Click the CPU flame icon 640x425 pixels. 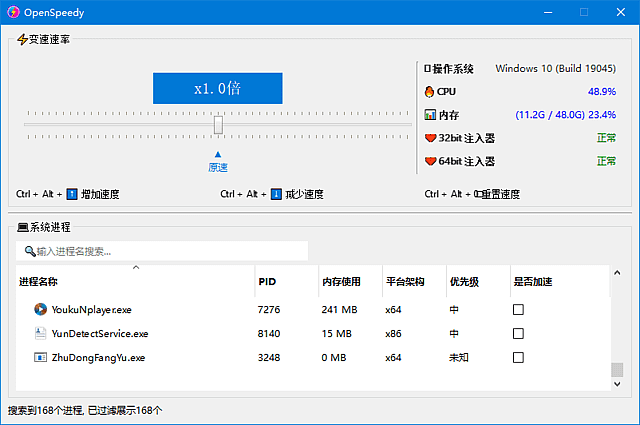[430, 91]
